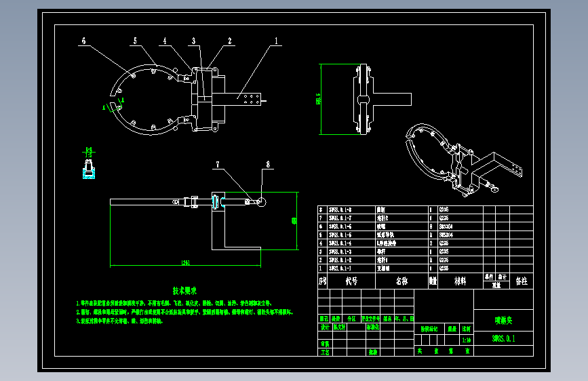Image resolution: width=588 pixels, height=381 pixels.
Task: Select balloon number 3 in the top view
Action: pyautogui.click(x=193, y=41)
